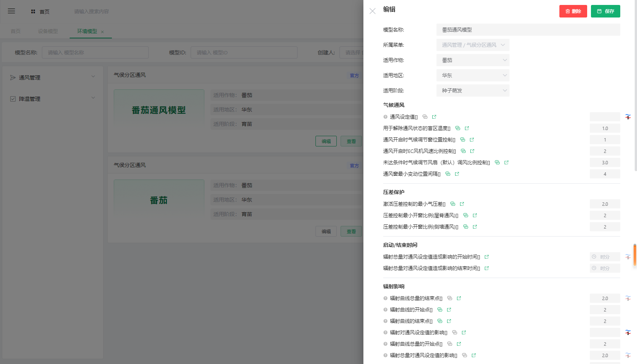Select the 环境模型 tab

(87, 31)
